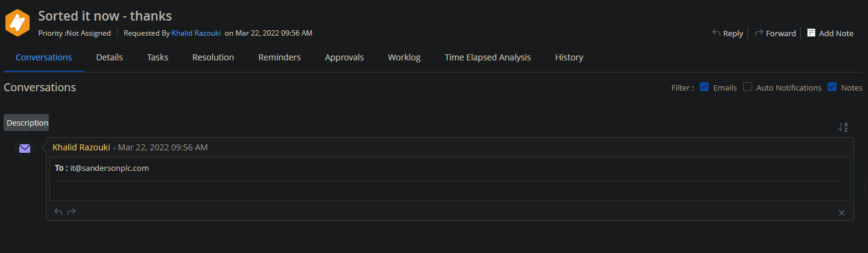
Task: Open requester Khalid Razouki's profile link
Action: pyautogui.click(x=196, y=33)
